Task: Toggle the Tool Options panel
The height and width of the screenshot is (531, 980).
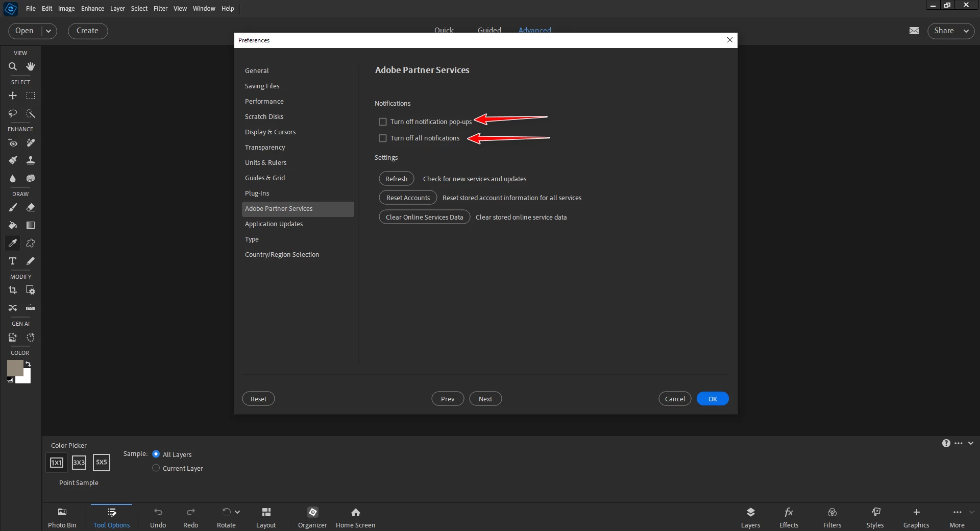Action: click(x=112, y=517)
